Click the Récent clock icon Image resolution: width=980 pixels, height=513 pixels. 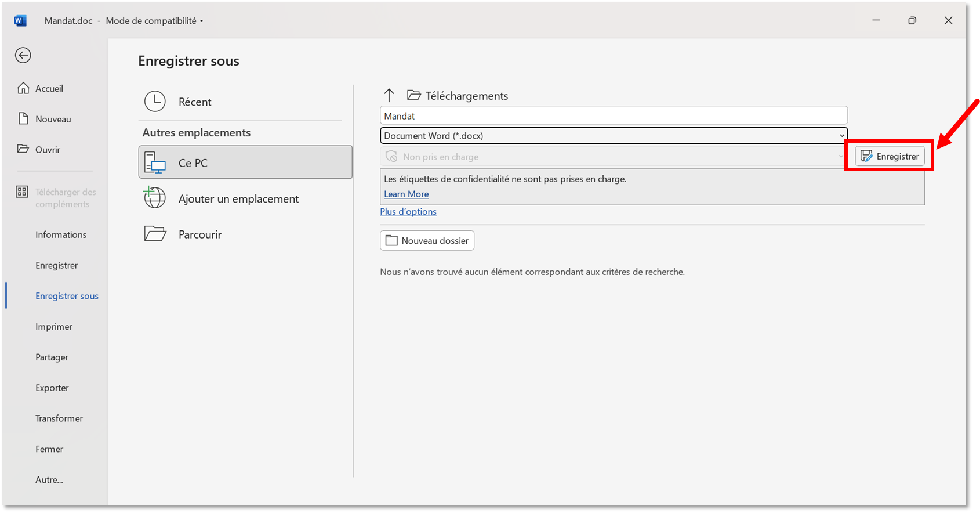coord(155,102)
